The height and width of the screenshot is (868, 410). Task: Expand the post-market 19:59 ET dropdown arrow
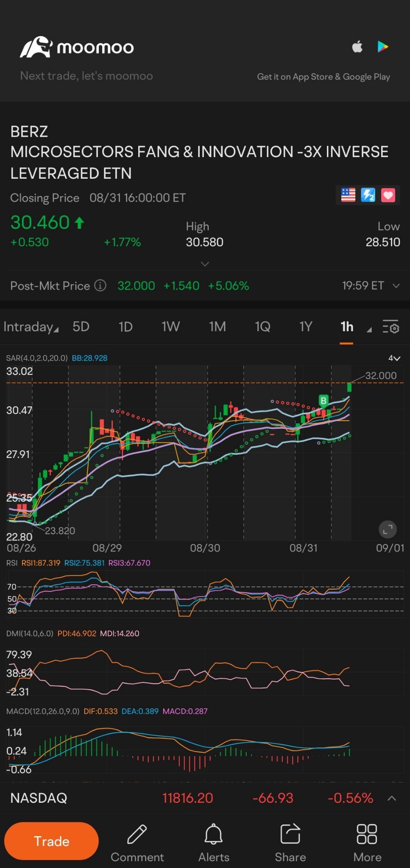[x=396, y=286]
